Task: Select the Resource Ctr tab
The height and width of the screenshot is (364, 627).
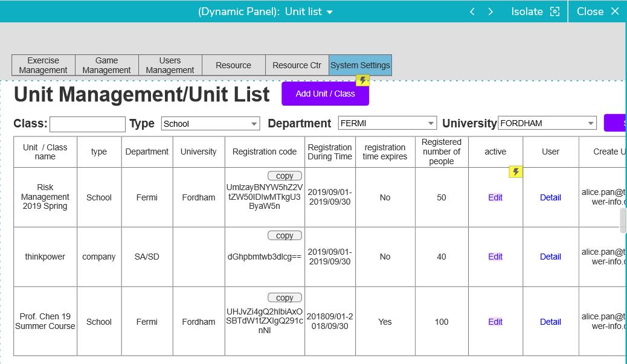Action: [x=297, y=65]
